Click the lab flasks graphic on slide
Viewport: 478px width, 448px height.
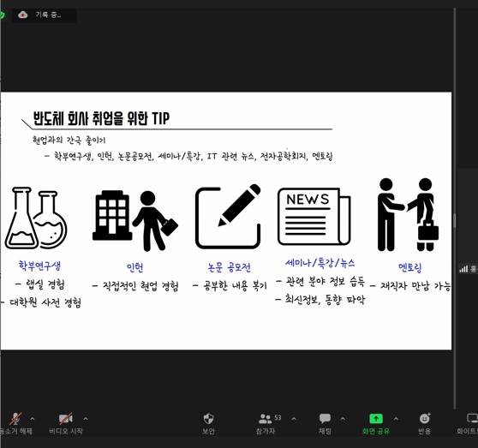[x=36, y=218]
